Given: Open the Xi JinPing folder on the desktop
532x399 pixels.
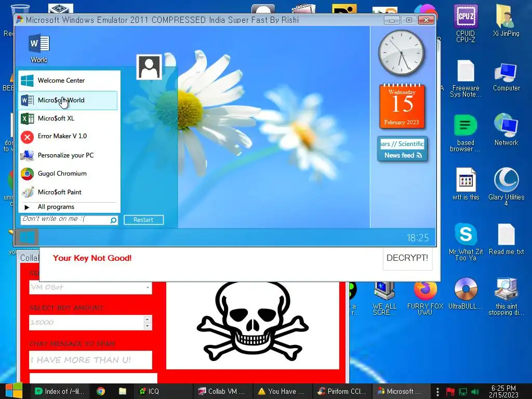Looking at the screenshot, I should coord(506,21).
